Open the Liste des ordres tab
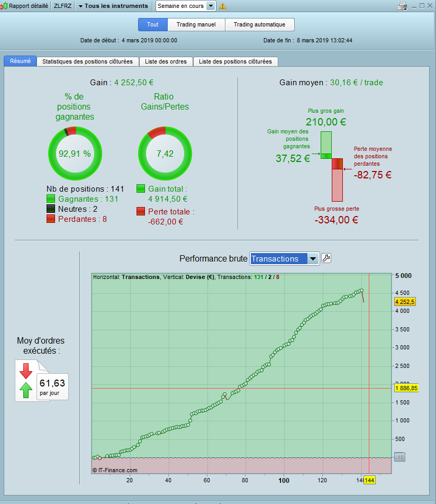Screen dimensions: 436x504 166,61
